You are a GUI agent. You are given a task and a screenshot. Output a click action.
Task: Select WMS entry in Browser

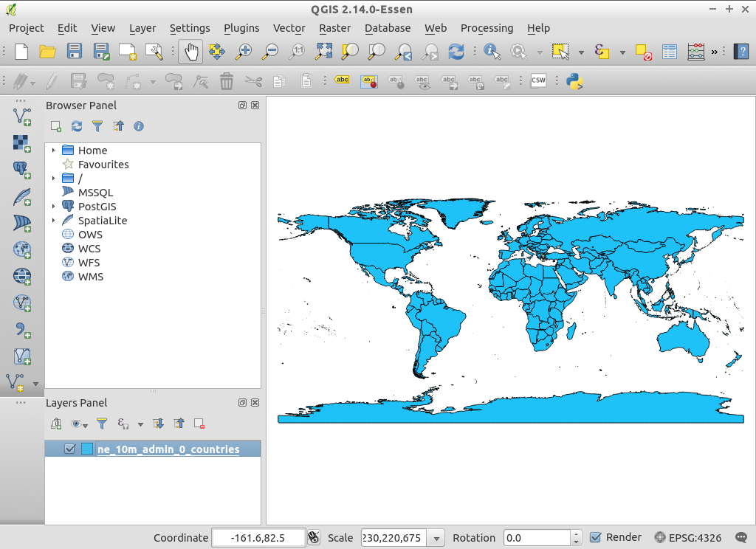(x=91, y=277)
